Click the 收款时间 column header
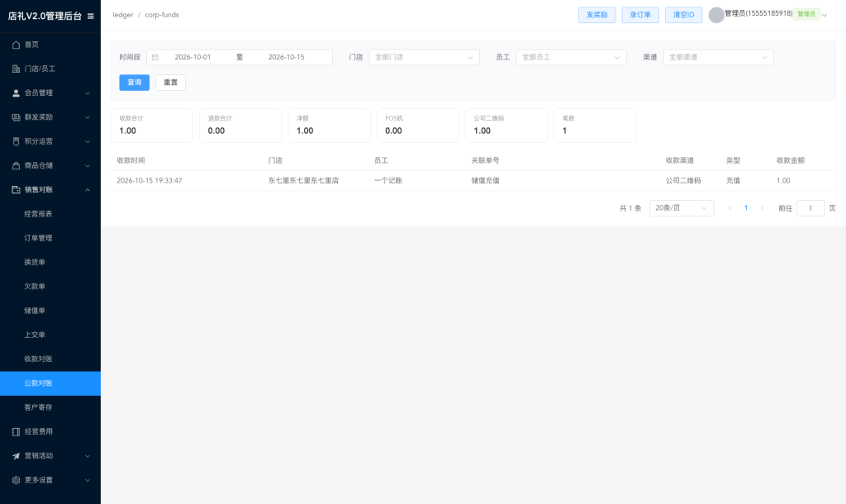This screenshot has width=846, height=504. pyautogui.click(x=131, y=161)
